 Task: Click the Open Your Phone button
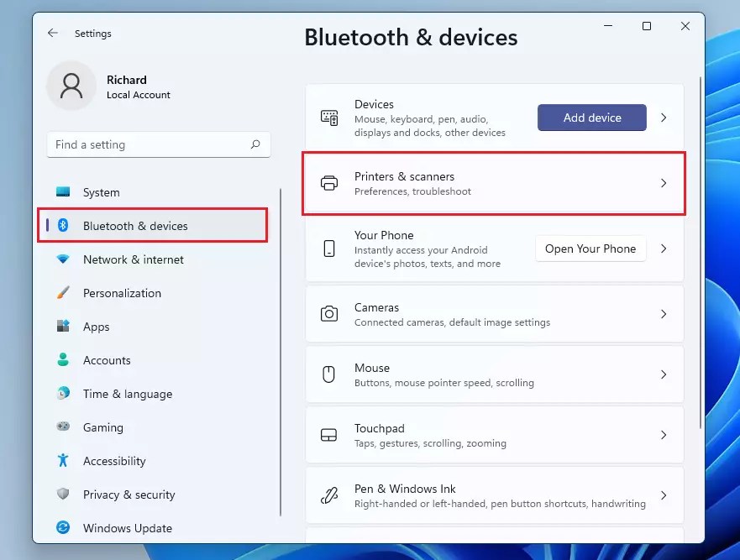click(590, 249)
